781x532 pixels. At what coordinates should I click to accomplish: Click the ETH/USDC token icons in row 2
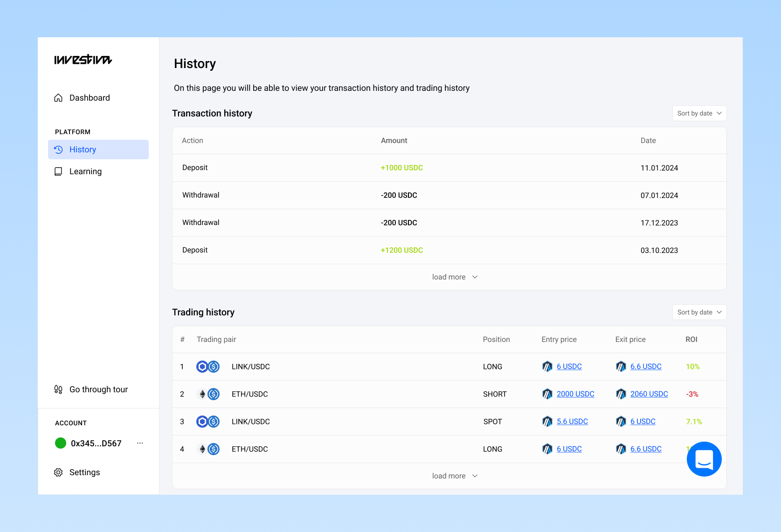click(x=207, y=394)
